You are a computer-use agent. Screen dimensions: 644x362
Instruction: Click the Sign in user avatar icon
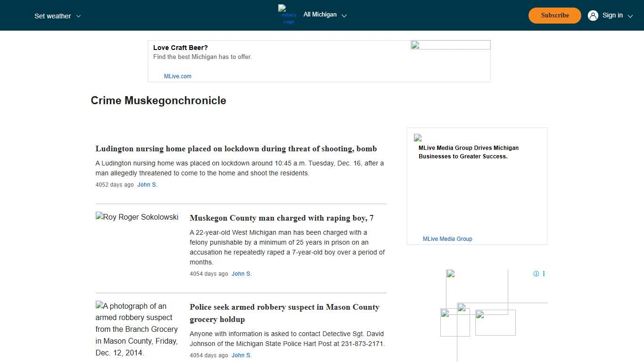point(593,16)
